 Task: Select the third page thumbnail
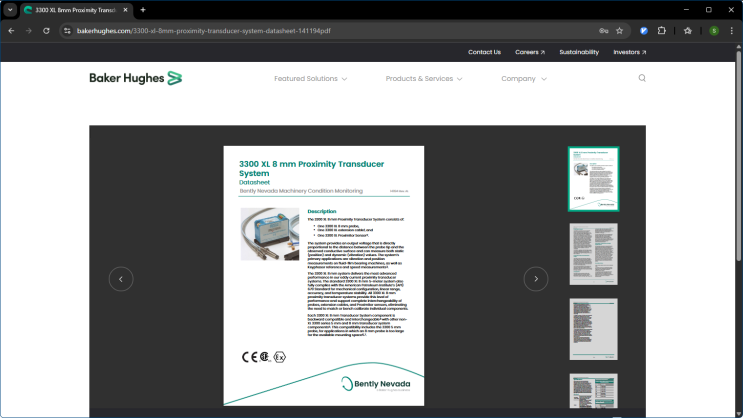click(593, 329)
